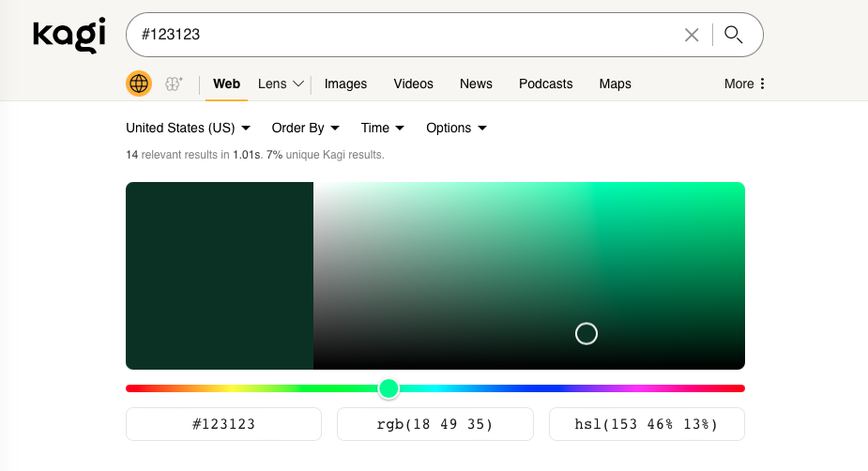This screenshot has height=471, width=868.
Task: Click the magnifying glass search icon
Action: tap(734, 35)
